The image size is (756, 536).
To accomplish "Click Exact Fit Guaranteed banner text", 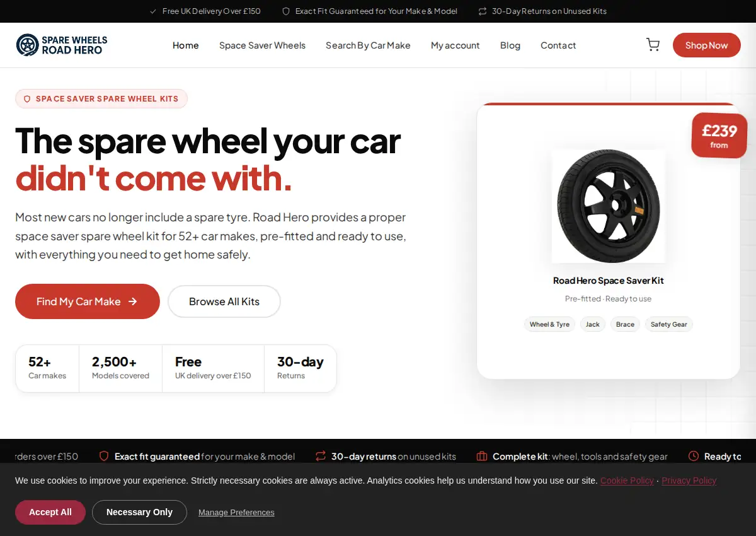I will click(x=376, y=11).
